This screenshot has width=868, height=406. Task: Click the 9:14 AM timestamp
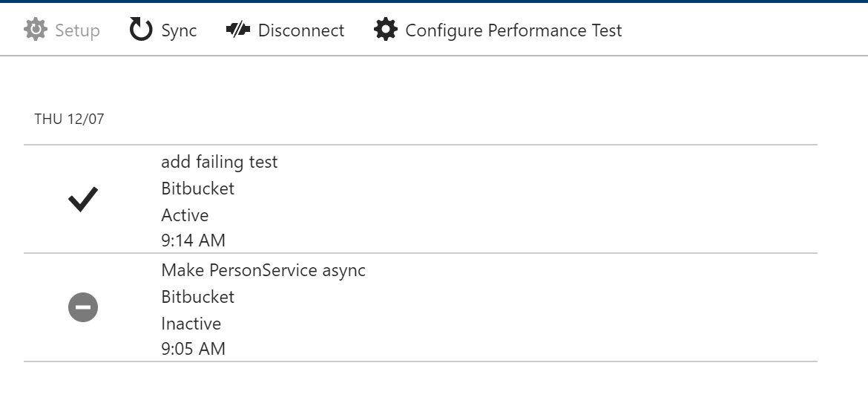(193, 240)
